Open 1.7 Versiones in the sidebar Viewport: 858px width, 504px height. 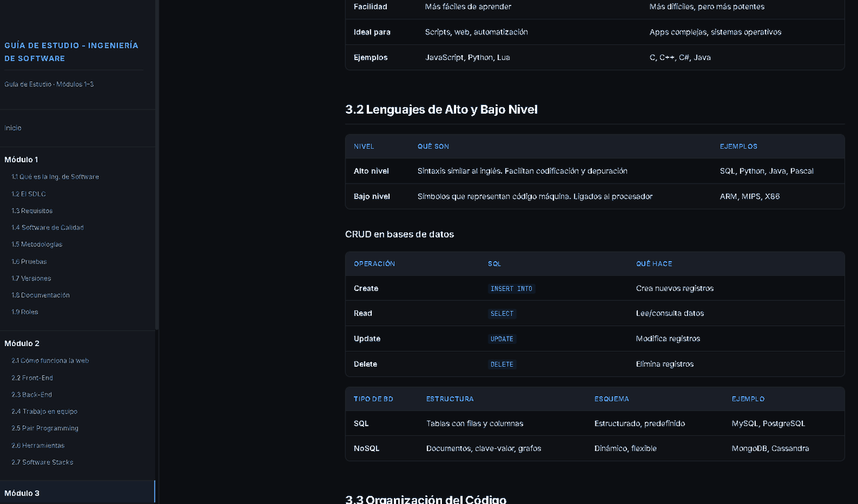coord(31,278)
